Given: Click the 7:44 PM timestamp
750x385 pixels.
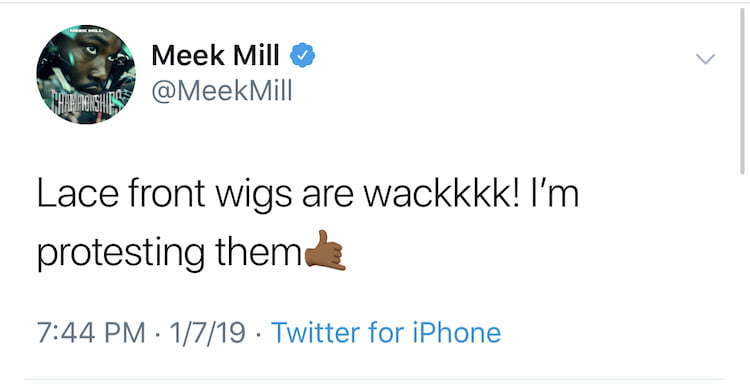Looking at the screenshot, I should point(91,332).
